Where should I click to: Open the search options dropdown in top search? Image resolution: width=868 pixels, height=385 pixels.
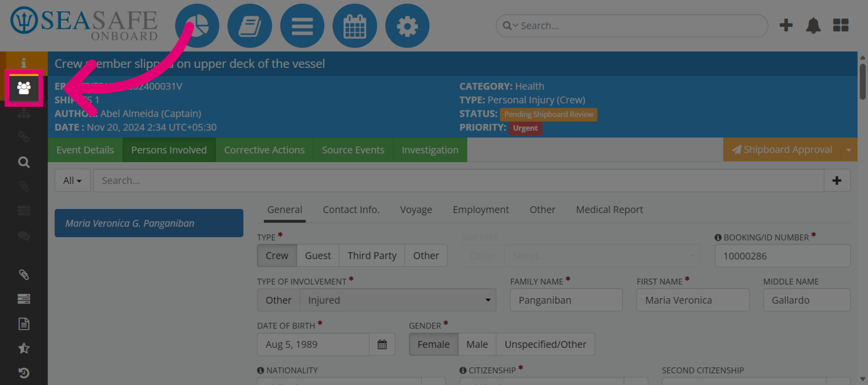pos(511,26)
